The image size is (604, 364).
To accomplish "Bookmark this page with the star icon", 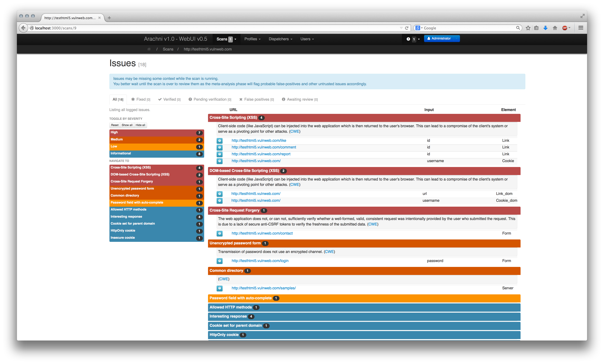I will (528, 28).
